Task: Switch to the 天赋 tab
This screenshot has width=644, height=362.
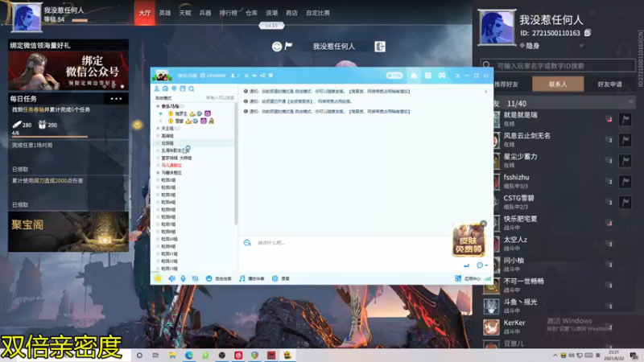Action: pos(185,13)
